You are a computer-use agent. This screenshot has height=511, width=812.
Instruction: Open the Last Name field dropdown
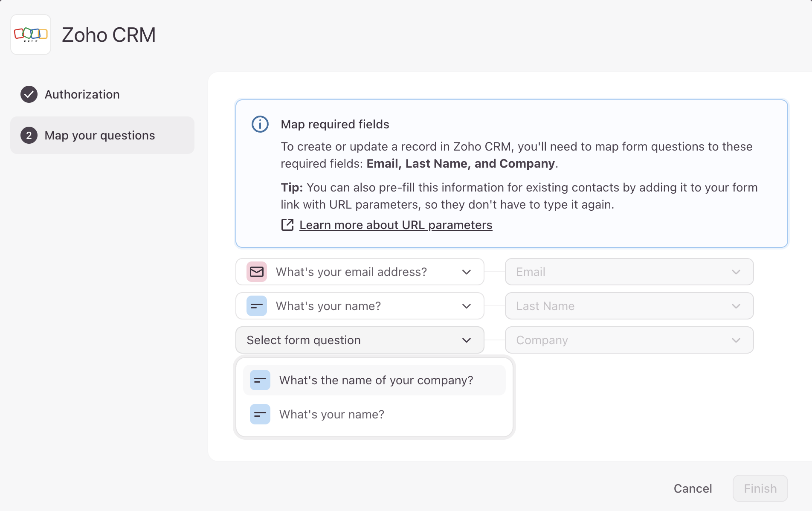(x=629, y=306)
